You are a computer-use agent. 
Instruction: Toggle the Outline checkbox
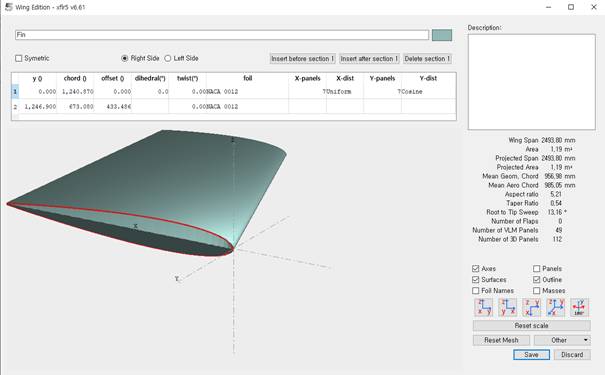536,279
